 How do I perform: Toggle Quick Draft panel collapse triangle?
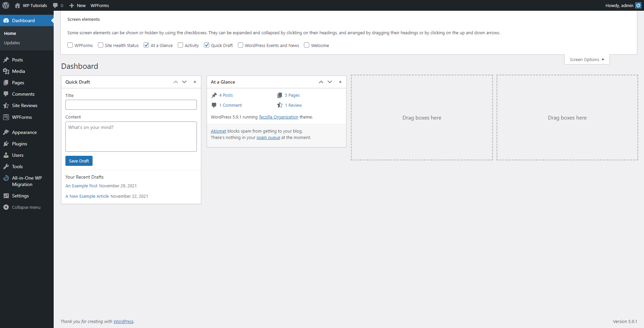point(195,82)
